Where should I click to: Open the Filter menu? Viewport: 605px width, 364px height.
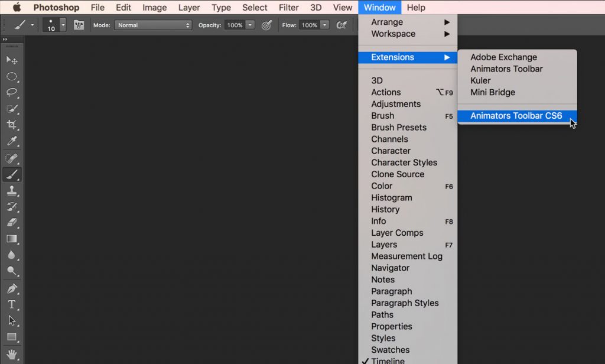[x=288, y=7]
